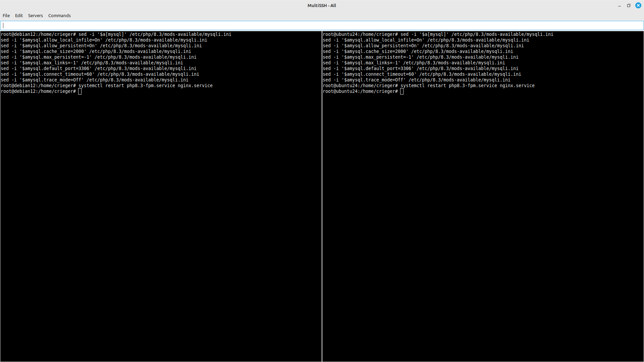644x362 pixels.
Task: Open the Edit menu
Action: pos(19,15)
